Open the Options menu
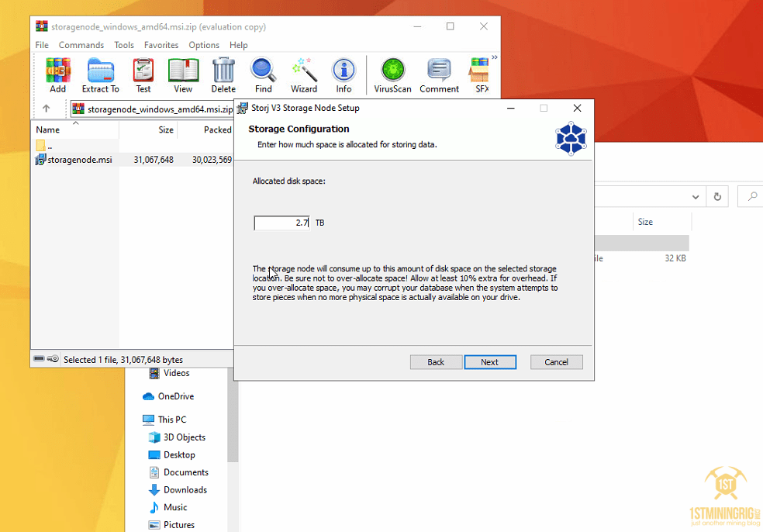 204,45
